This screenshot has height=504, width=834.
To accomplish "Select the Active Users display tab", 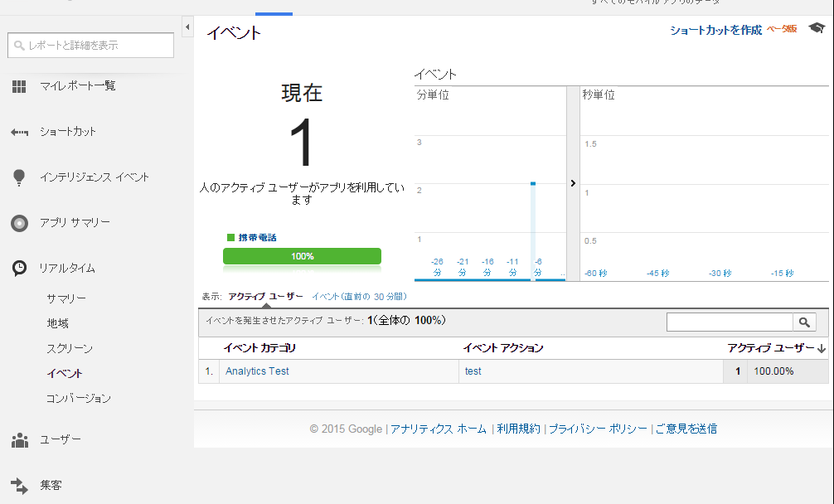I will pos(265,296).
